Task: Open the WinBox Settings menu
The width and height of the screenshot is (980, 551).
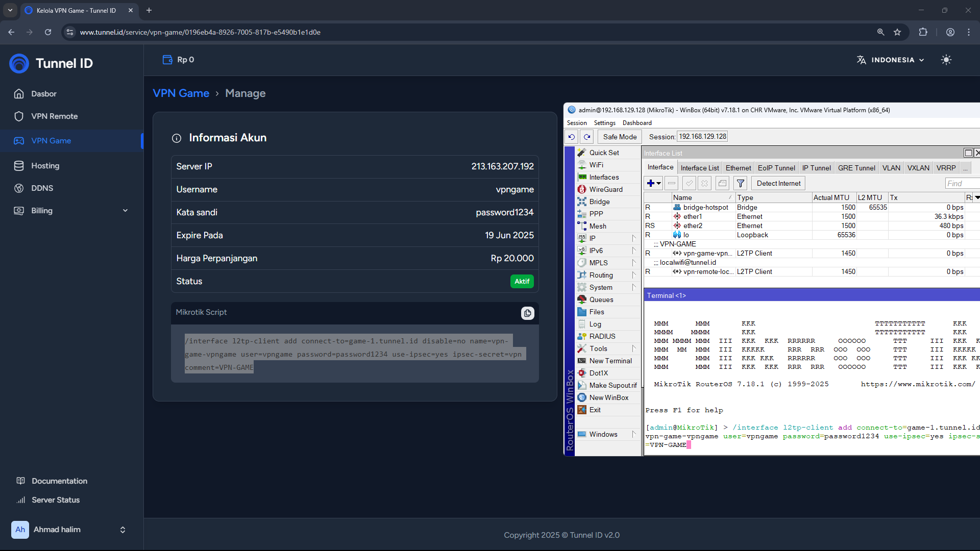Action: [604, 123]
